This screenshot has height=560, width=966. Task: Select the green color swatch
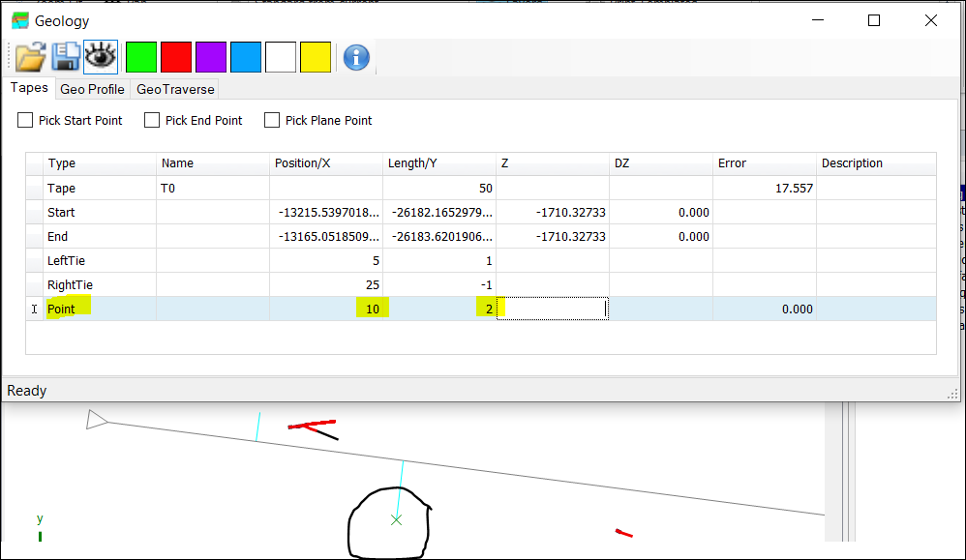point(141,58)
